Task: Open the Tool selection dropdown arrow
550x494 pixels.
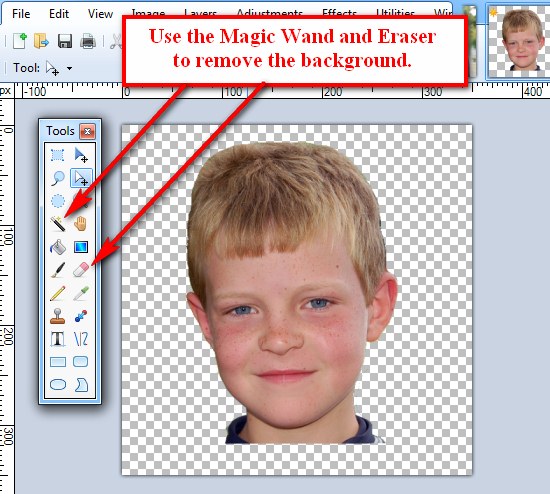Action: tap(69, 68)
